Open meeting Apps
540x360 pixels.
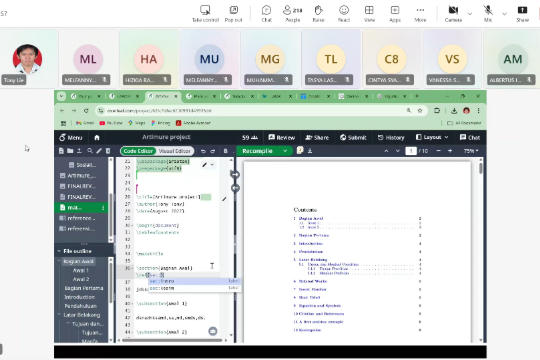tap(395, 14)
